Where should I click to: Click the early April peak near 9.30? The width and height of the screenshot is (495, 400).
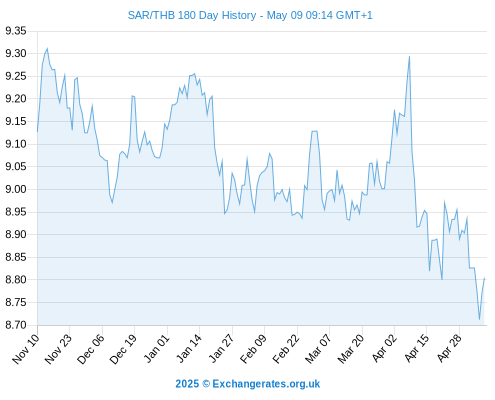coord(409,57)
